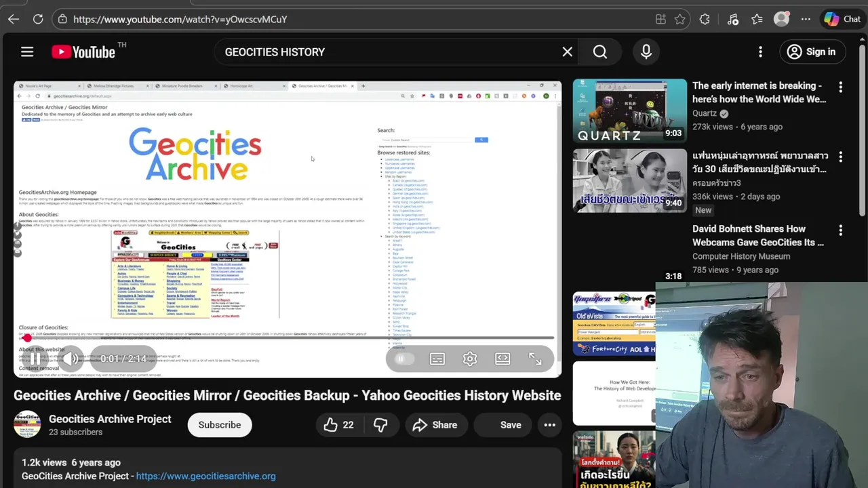Open the early internet video thumbnail
The width and height of the screenshot is (868, 488).
point(629,110)
